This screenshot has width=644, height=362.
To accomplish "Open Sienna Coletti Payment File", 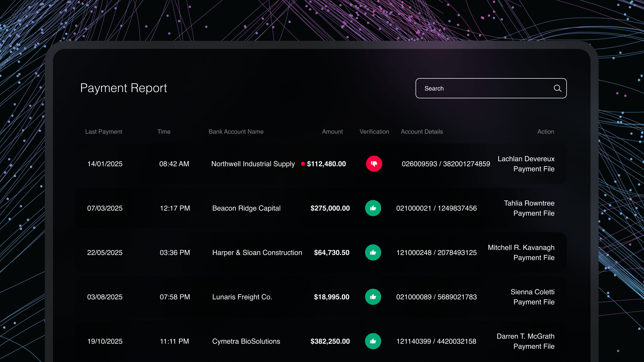I will pos(533,297).
